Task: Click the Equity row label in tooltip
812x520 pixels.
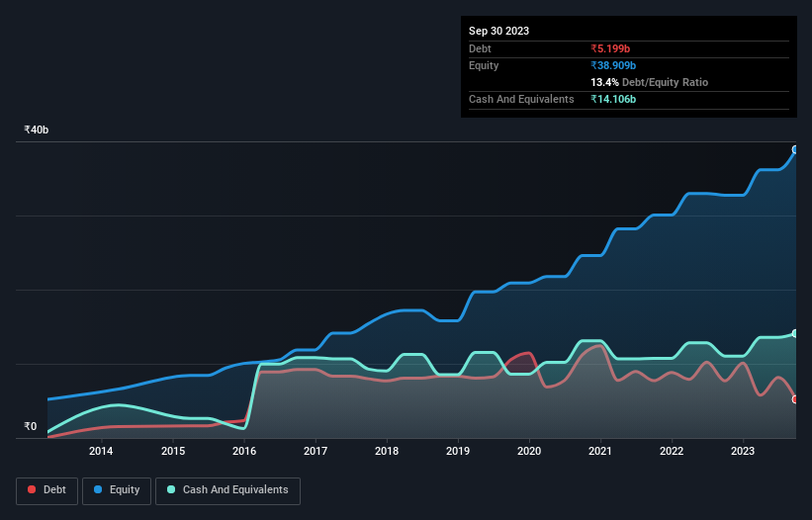Action: (484, 65)
